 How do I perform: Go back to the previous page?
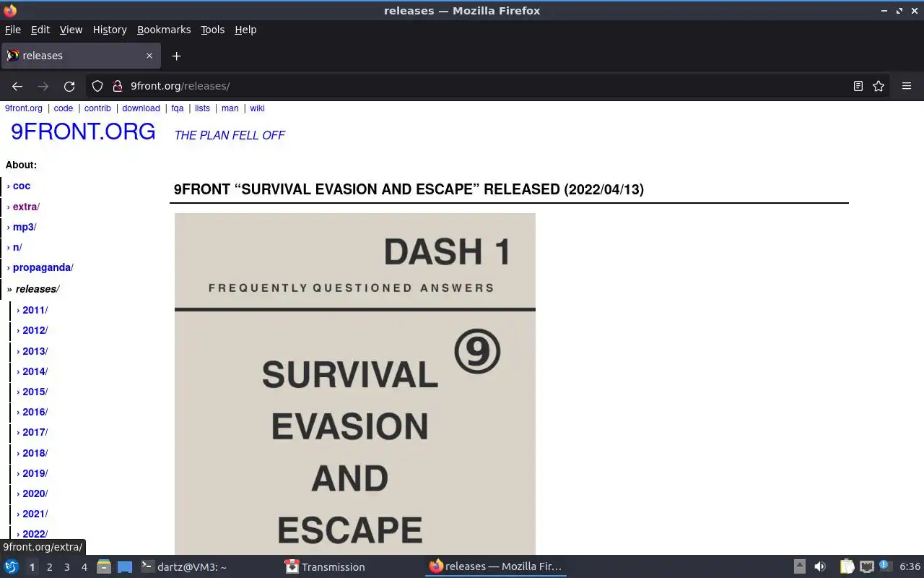(x=17, y=86)
